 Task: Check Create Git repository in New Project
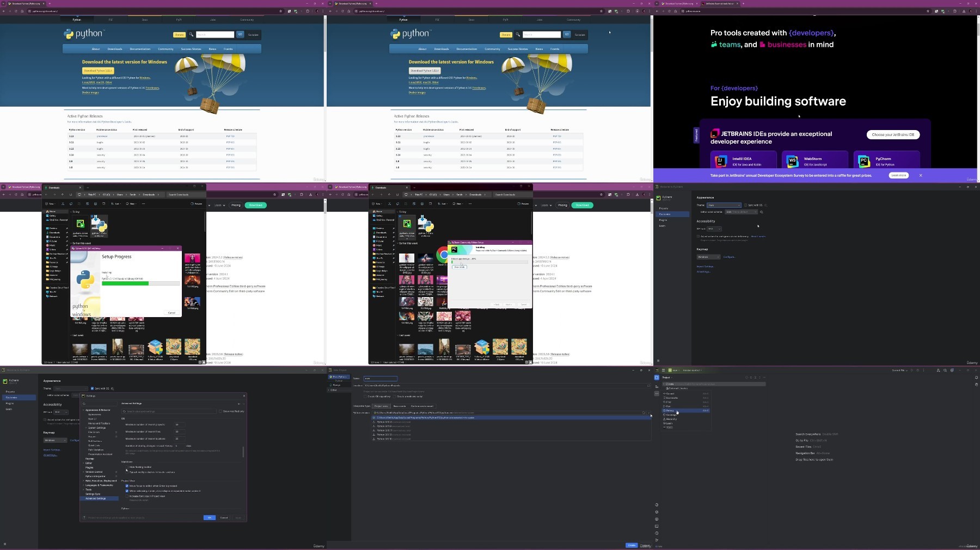[x=365, y=397]
